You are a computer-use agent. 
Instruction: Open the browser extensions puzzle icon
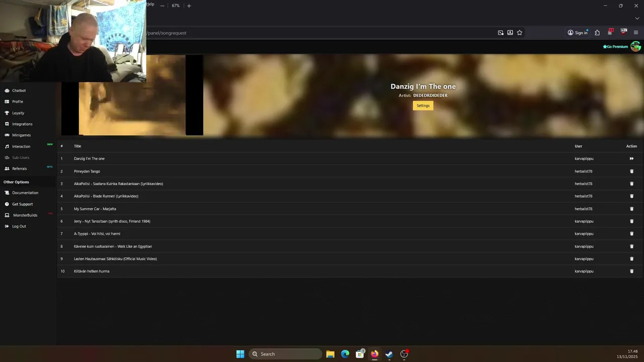click(x=597, y=33)
